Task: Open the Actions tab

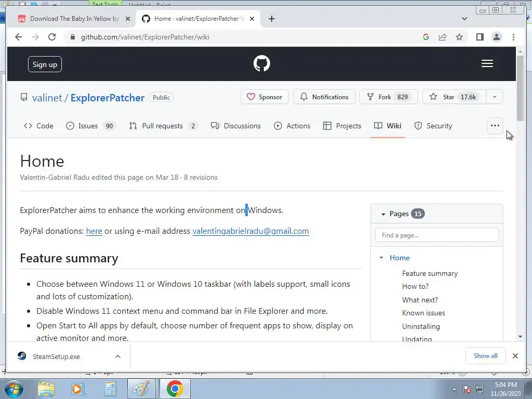Action: [x=292, y=126]
